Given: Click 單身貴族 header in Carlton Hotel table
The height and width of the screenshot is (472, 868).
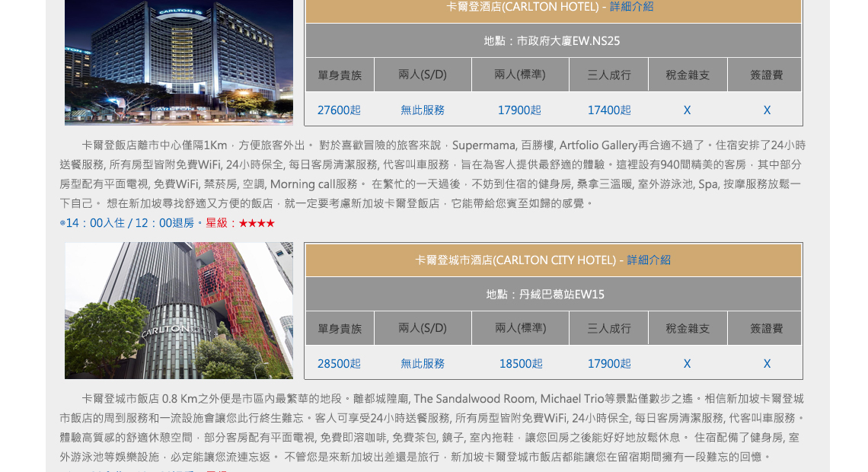Looking at the screenshot, I should tap(340, 75).
